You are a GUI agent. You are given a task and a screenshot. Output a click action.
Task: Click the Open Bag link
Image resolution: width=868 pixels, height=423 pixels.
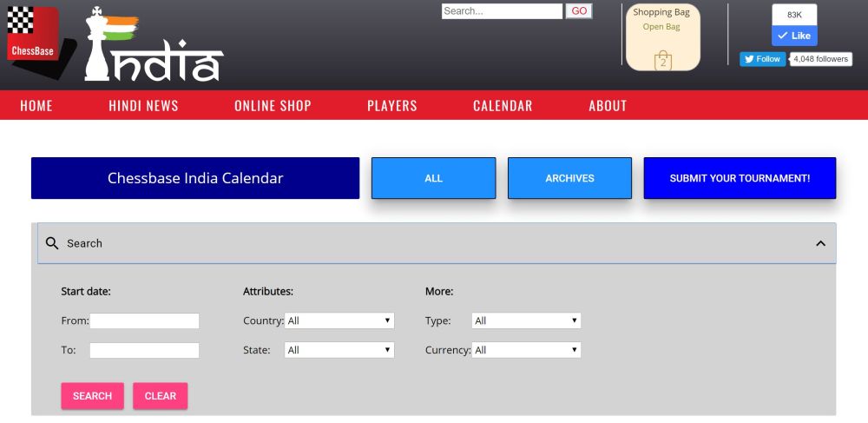tap(661, 27)
